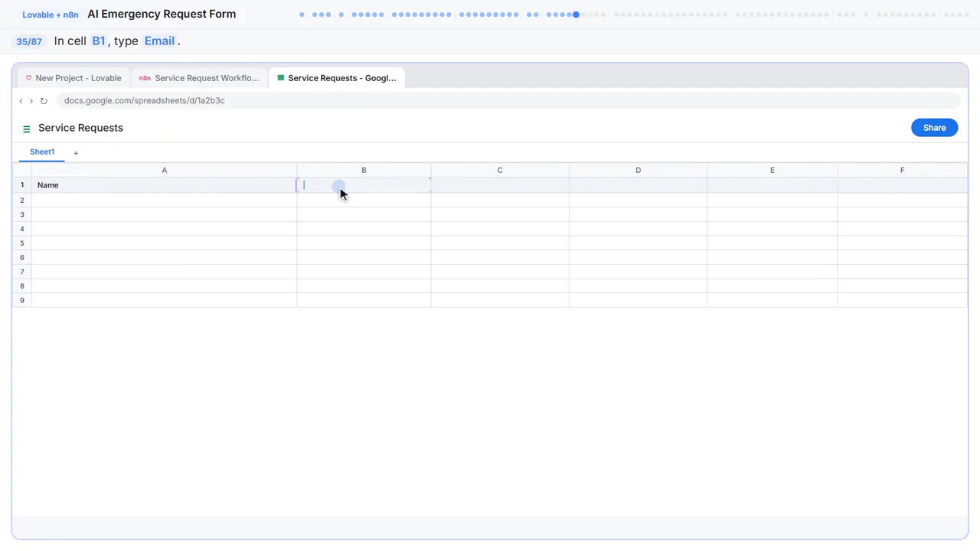Select column A header
The height and width of the screenshot is (551, 980).
(x=164, y=170)
